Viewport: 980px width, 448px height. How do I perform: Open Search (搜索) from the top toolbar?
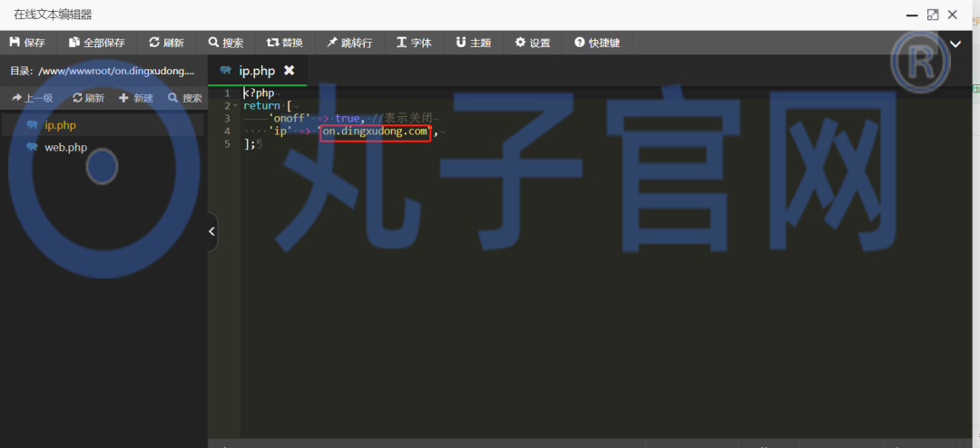(226, 43)
